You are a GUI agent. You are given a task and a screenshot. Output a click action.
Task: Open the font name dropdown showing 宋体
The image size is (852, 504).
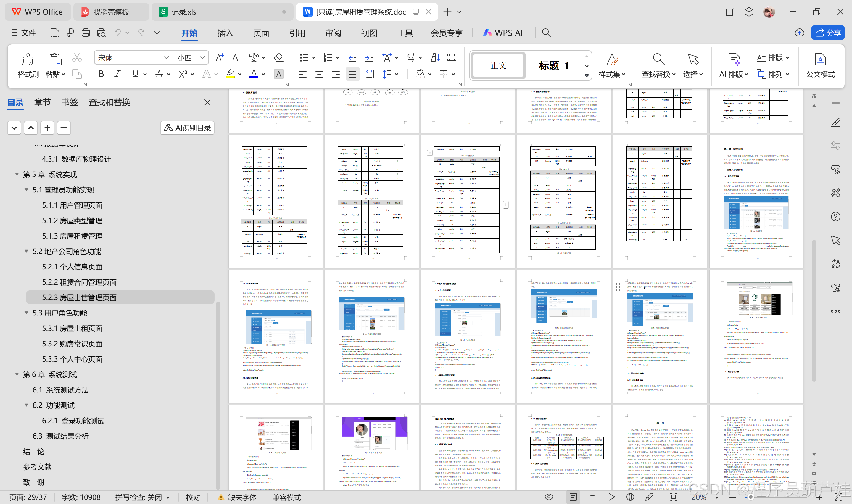[x=166, y=58]
